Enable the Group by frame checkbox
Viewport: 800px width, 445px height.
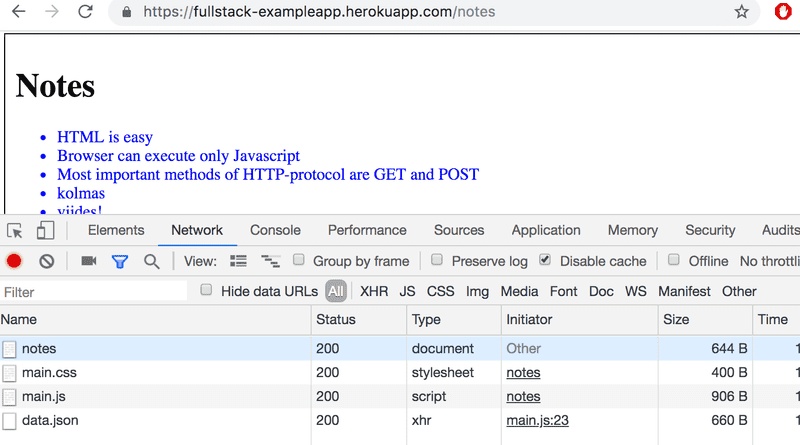pos(298,260)
